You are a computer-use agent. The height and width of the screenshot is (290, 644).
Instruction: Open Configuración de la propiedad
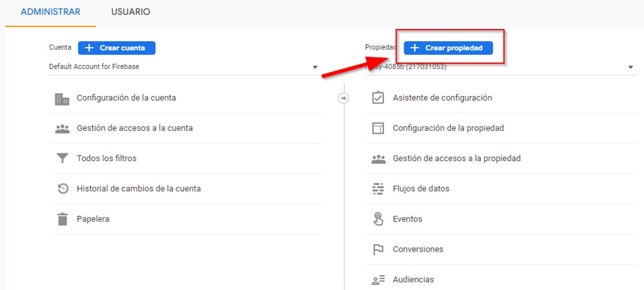click(x=448, y=128)
